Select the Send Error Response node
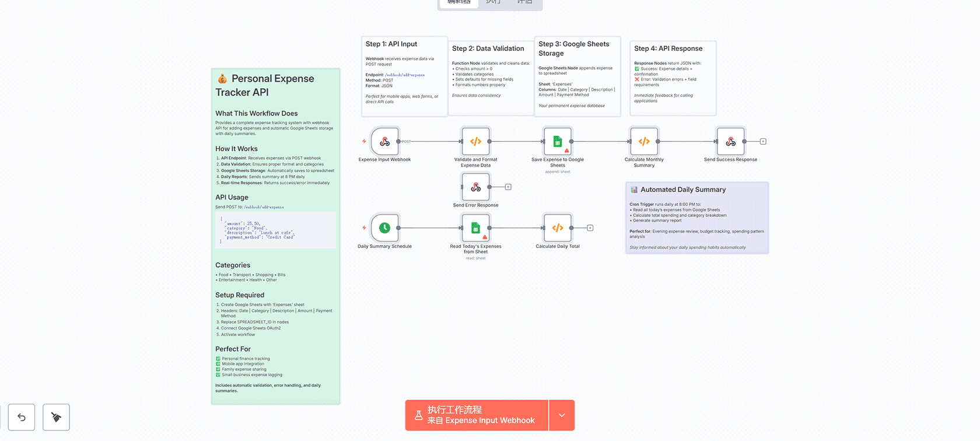 coord(475,187)
